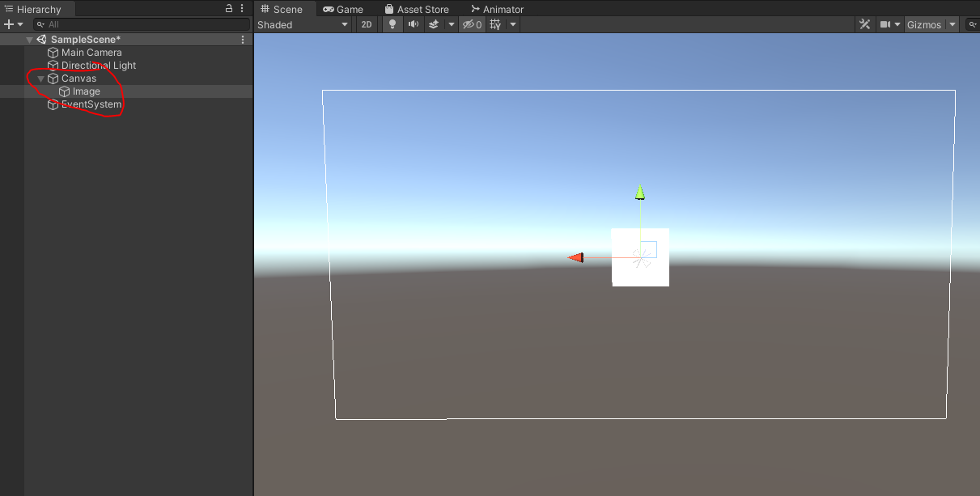The height and width of the screenshot is (496, 980).
Task: Click the Image cube icon
Action: (x=65, y=91)
